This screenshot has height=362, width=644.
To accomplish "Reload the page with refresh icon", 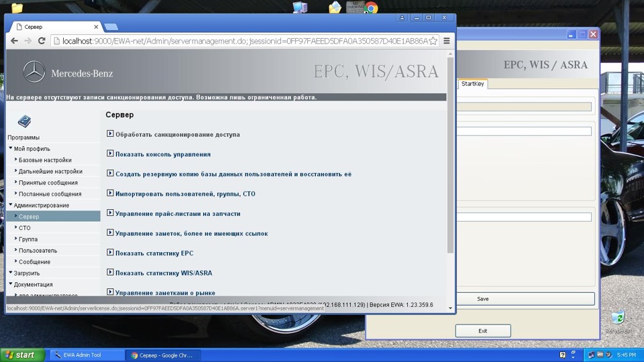I will click(x=42, y=41).
